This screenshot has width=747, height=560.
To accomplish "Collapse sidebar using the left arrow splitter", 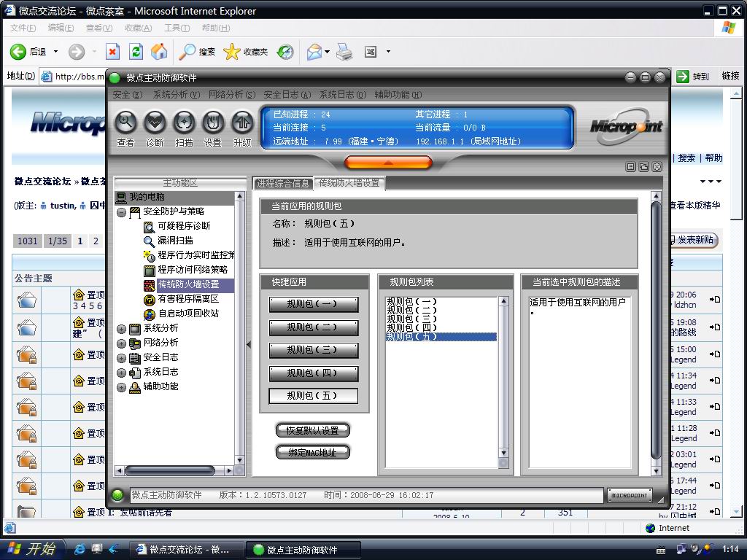I will click(248, 344).
